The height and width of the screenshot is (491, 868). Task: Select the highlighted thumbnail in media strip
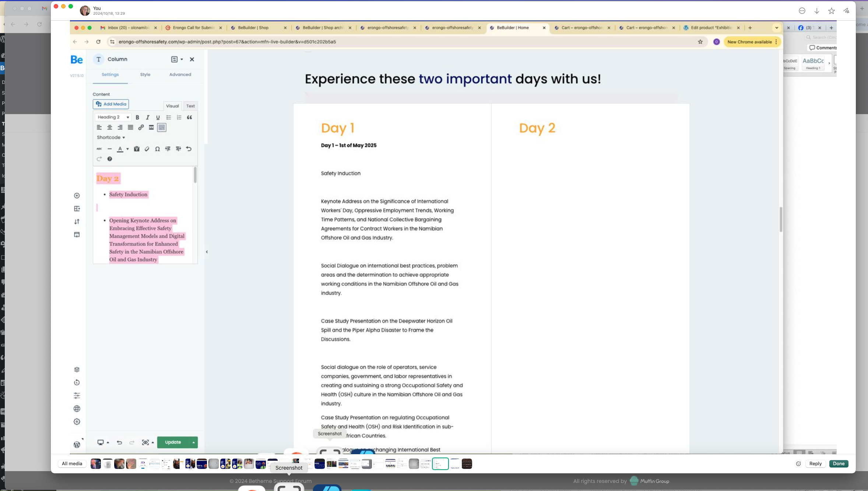pos(440,463)
